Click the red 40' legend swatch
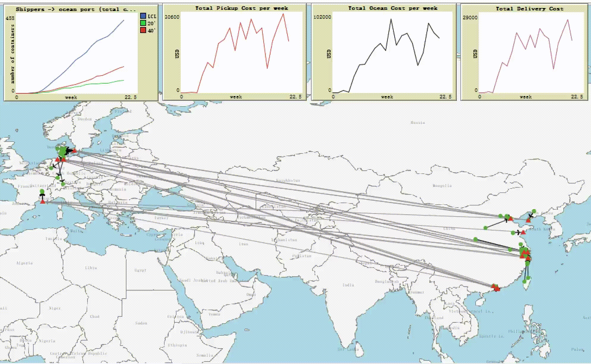 click(x=143, y=30)
